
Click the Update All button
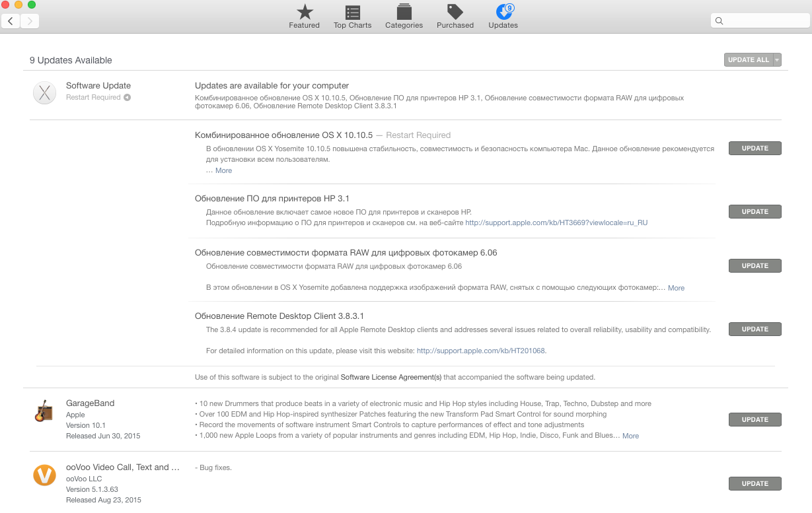click(749, 60)
